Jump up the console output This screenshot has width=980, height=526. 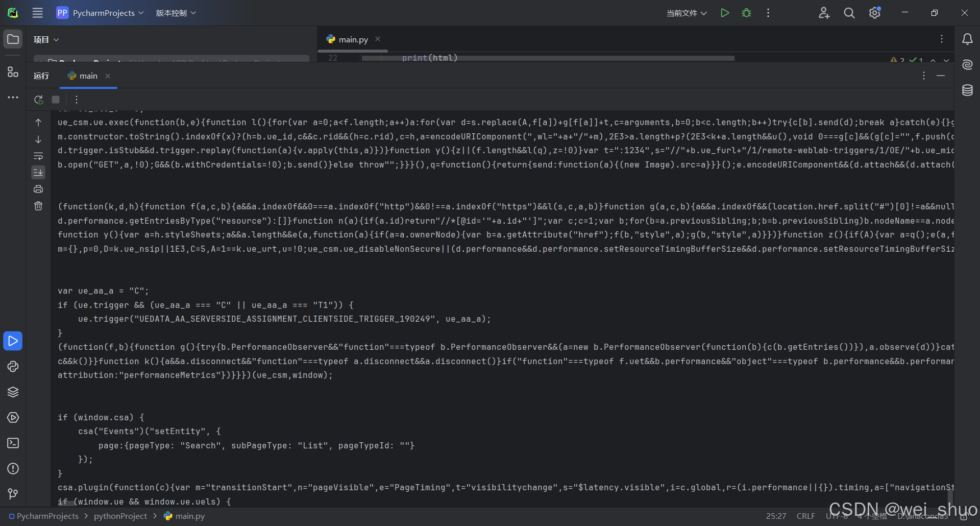click(x=38, y=123)
